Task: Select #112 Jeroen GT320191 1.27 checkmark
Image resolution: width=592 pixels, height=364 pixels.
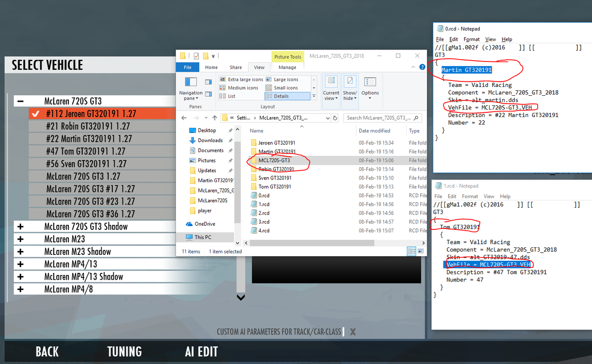Action: point(36,114)
